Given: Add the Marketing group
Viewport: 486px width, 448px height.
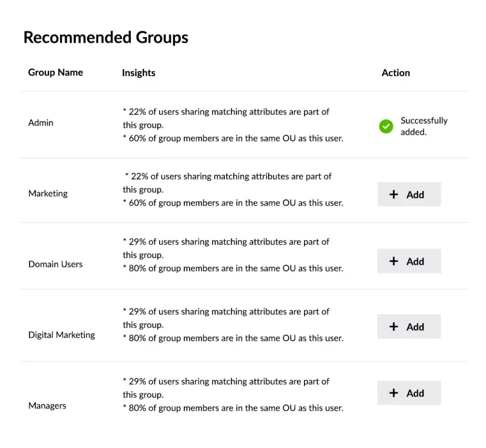Looking at the screenshot, I should coord(409,194).
